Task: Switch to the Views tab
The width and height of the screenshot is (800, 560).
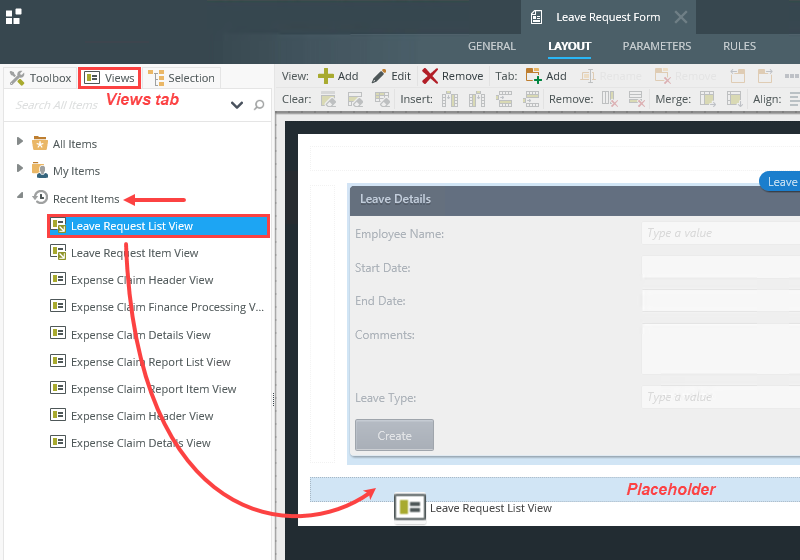Action: point(109,78)
